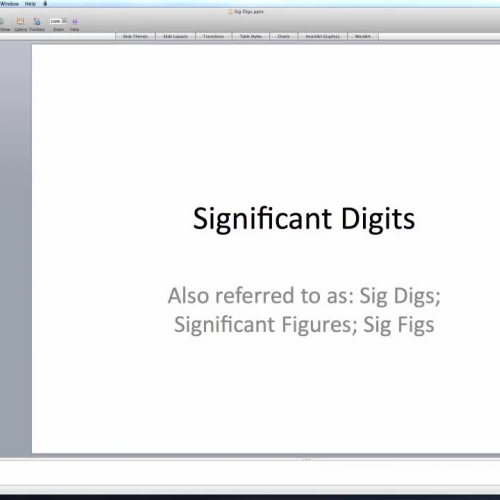Open the Window menu
The image size is (500, 500).
point(9,4)
